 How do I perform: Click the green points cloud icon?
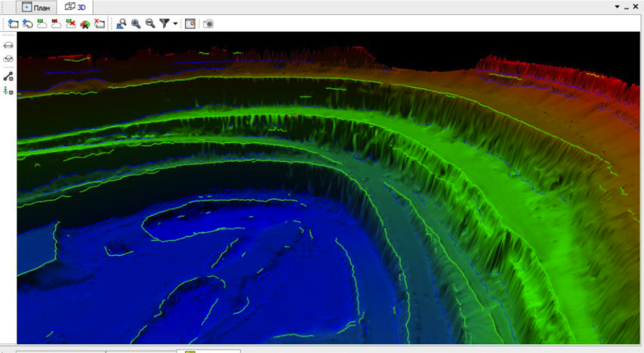click(42, 24)
